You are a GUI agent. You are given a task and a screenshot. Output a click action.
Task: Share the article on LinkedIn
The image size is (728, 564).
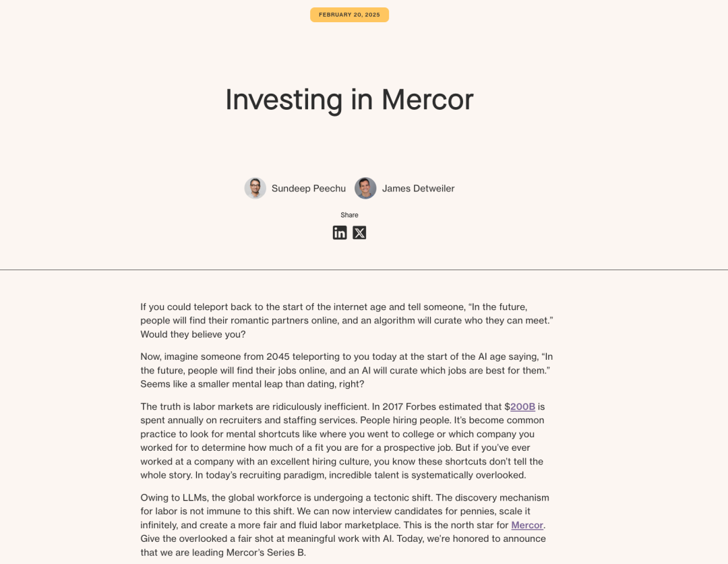coord(340,232)
